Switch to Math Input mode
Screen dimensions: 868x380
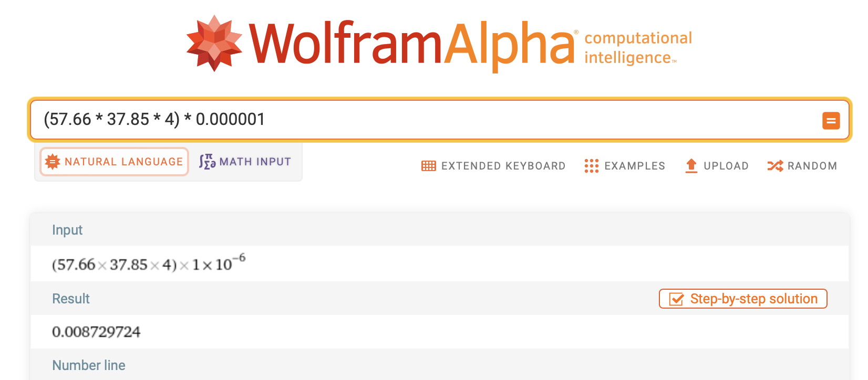(245, 162)
